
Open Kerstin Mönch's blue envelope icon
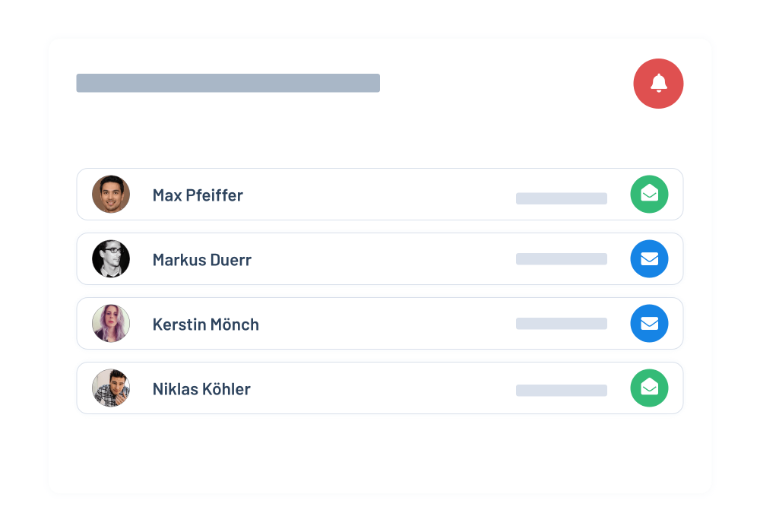pos(649,324)
